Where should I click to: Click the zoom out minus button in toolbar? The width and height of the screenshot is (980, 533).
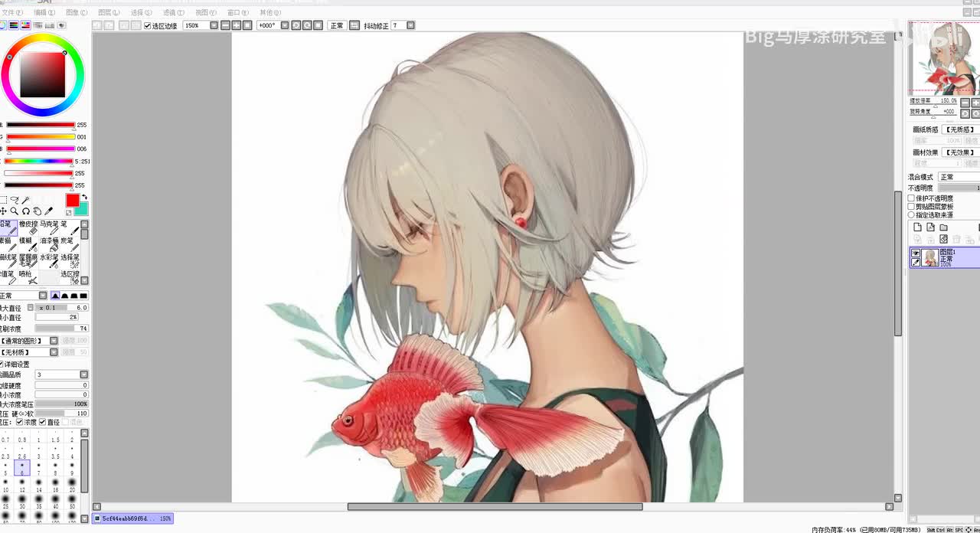tap(226, 25)
